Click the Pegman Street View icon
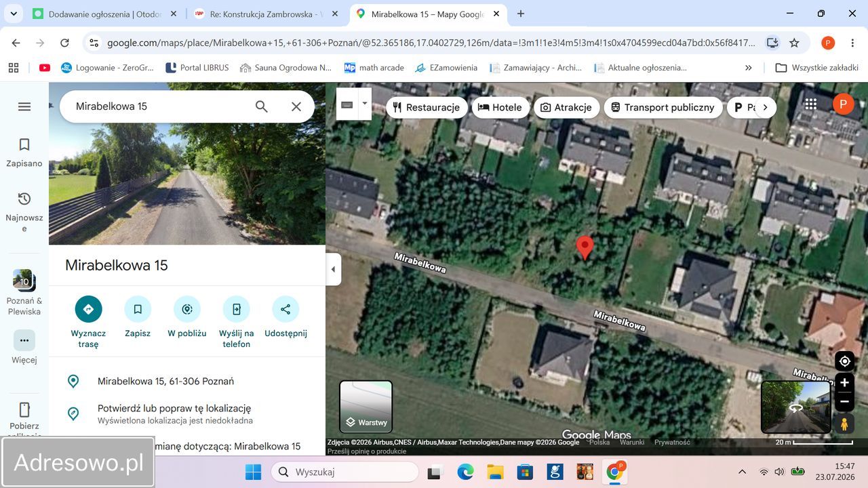 [844, 424]
